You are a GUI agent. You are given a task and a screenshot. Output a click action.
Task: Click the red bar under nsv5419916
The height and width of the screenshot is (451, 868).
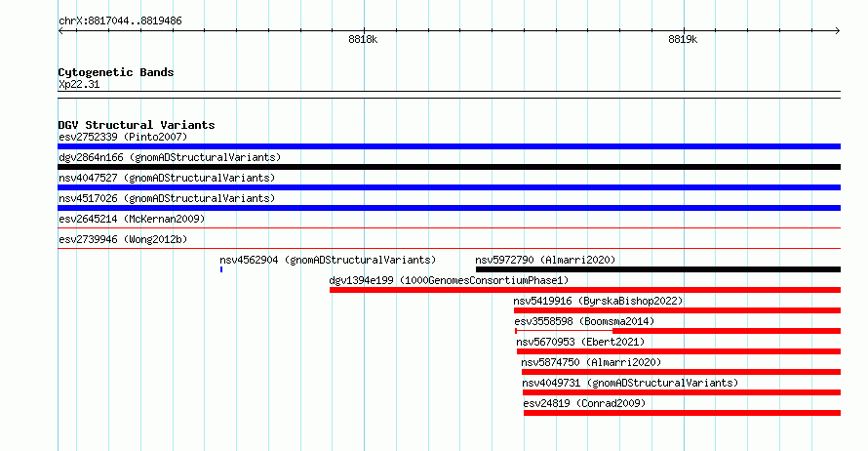(x=677, y=310)
